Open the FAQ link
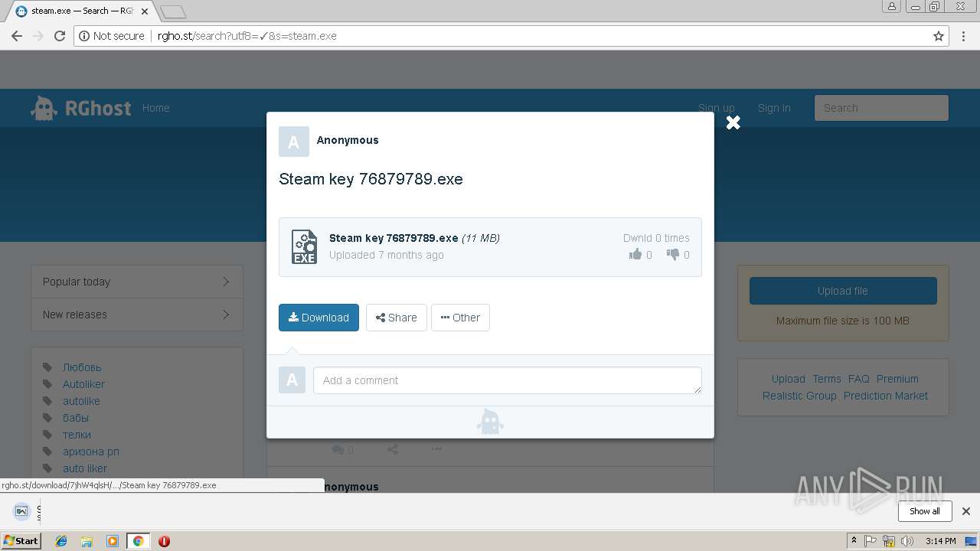Viewport: 980px width, 551px height. coord(858,379)
